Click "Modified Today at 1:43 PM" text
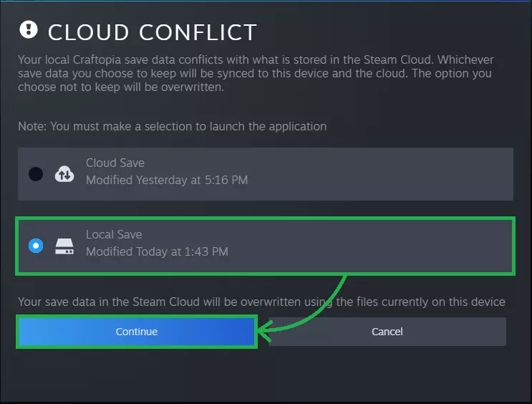 (157, 251)
